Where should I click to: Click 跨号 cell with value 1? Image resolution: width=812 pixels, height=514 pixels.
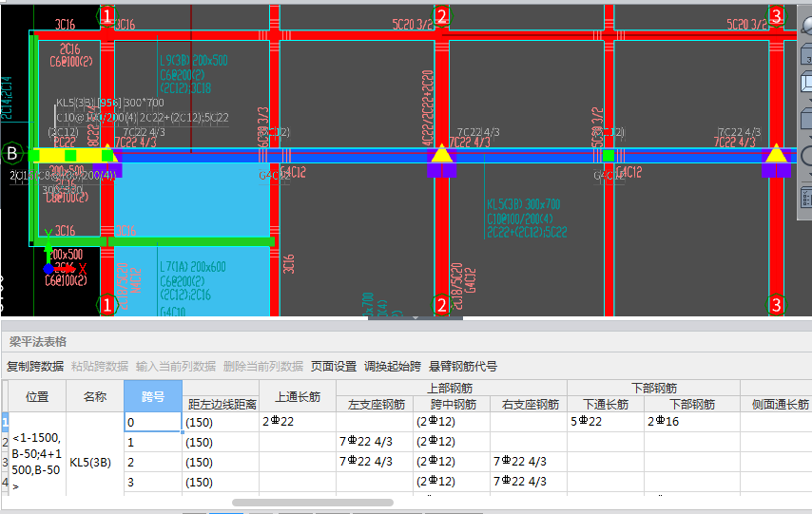153,442
